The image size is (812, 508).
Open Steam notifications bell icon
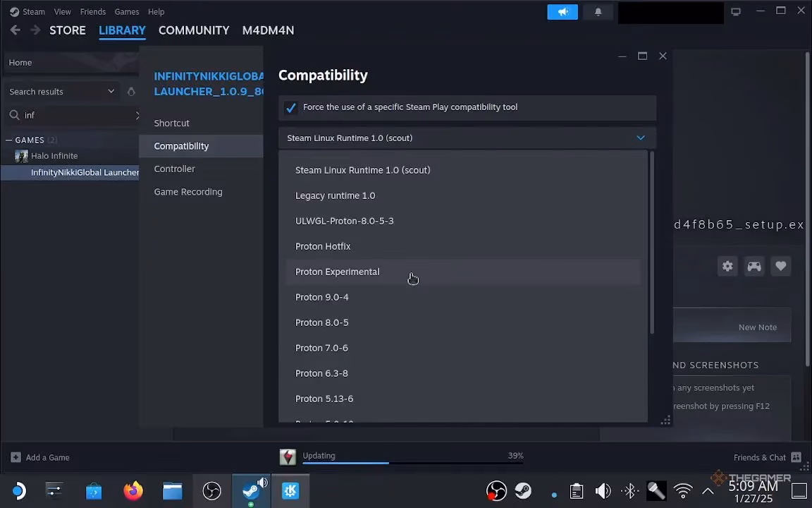(x=598, y=11)
